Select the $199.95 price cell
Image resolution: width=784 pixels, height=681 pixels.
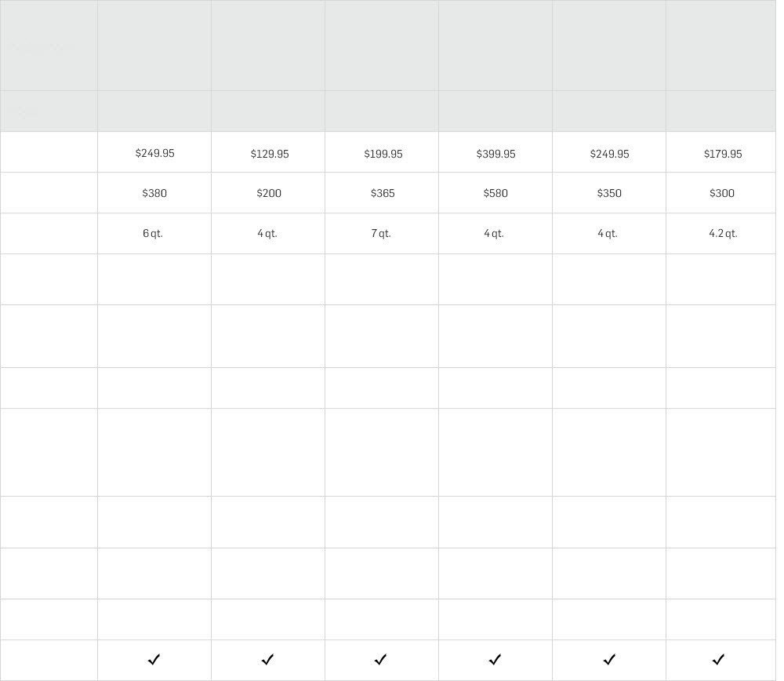click(383, 154)
